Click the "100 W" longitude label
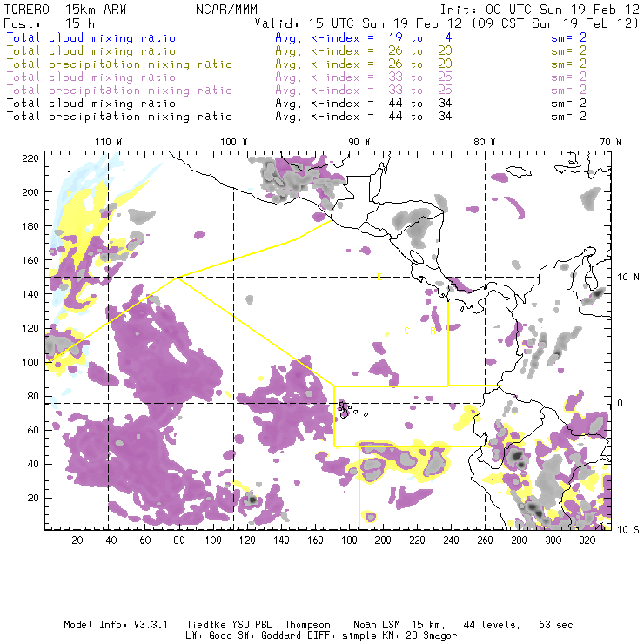The image size is (644, 644). click(x=234, y=142)
